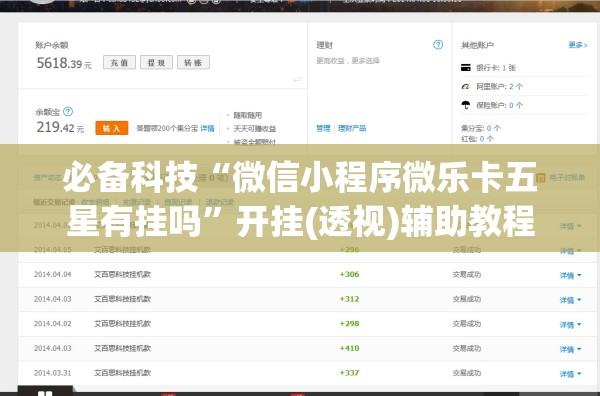Click the amount +410
The image size is (600, 396).
pyautogui.click(x=349, y=348)
